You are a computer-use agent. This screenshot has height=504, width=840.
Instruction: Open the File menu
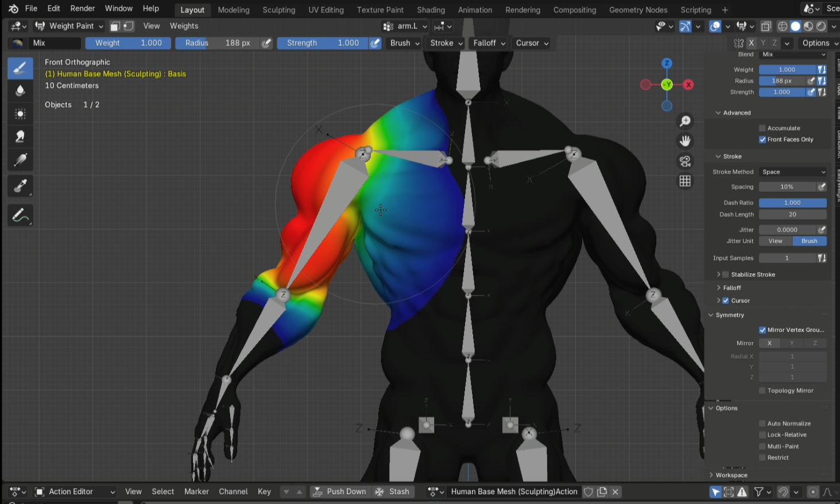click(x=31, y=9)
